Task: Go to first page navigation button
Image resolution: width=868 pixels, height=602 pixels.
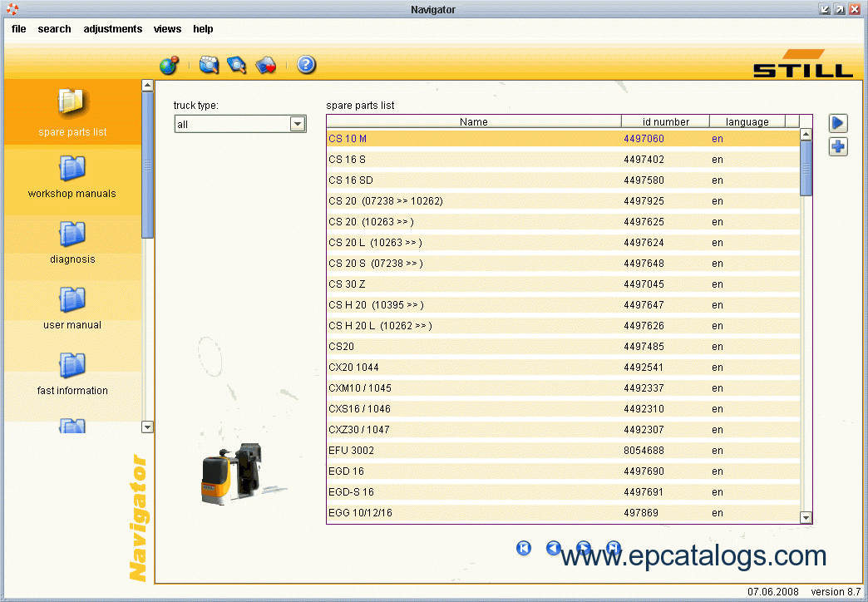Action: pos(524,548)
